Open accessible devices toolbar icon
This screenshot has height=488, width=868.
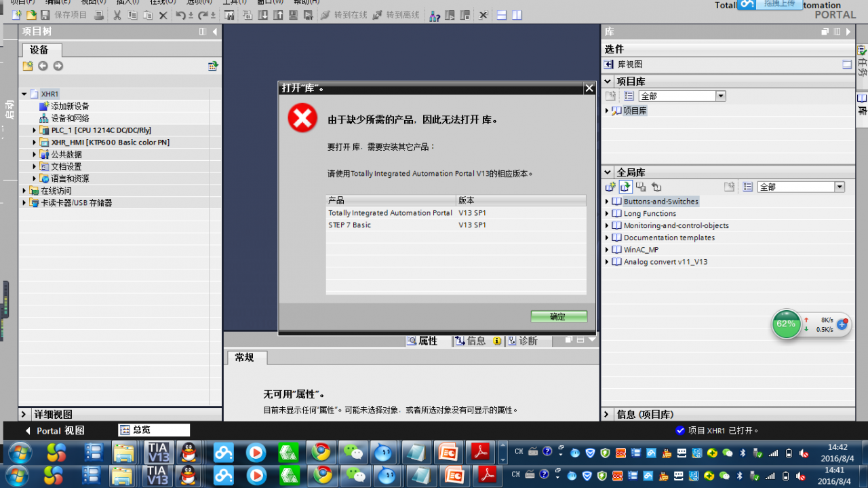click(x=434, y=15)
